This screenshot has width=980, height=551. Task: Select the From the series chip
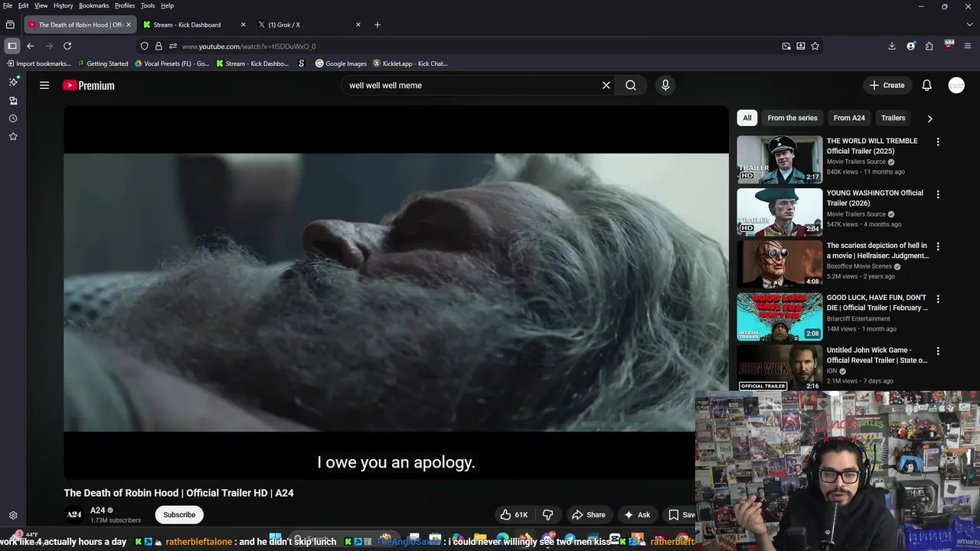click(792, 118)
